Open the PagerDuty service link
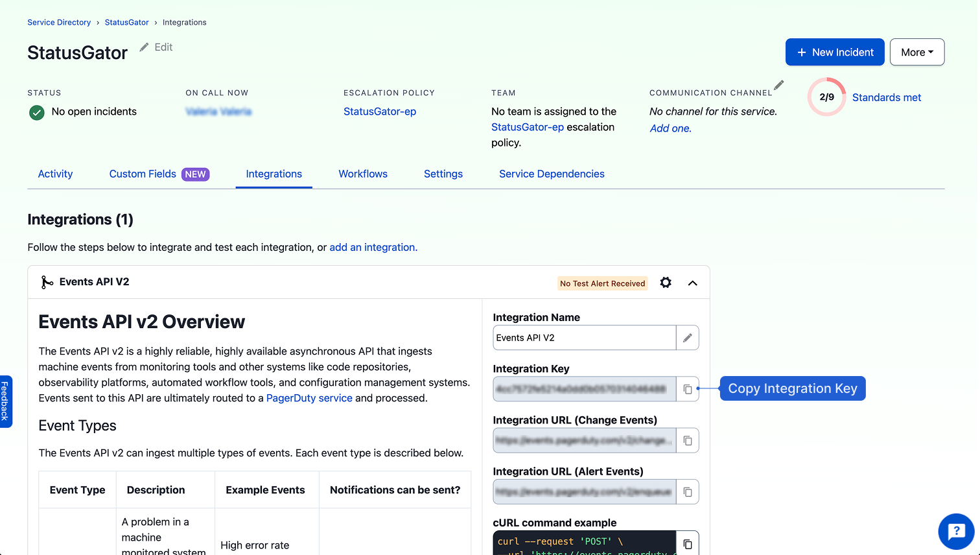The height and width of the screenshot is (555, 980). click(309, 398)
